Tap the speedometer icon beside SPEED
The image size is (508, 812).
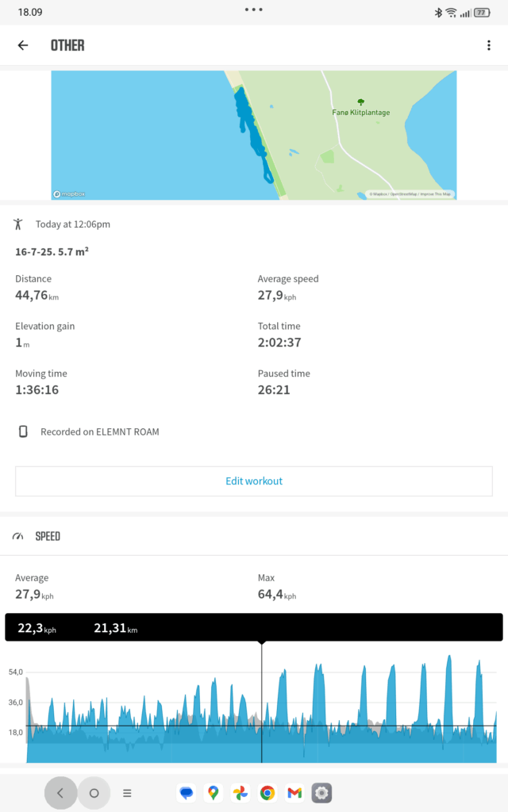18,537
